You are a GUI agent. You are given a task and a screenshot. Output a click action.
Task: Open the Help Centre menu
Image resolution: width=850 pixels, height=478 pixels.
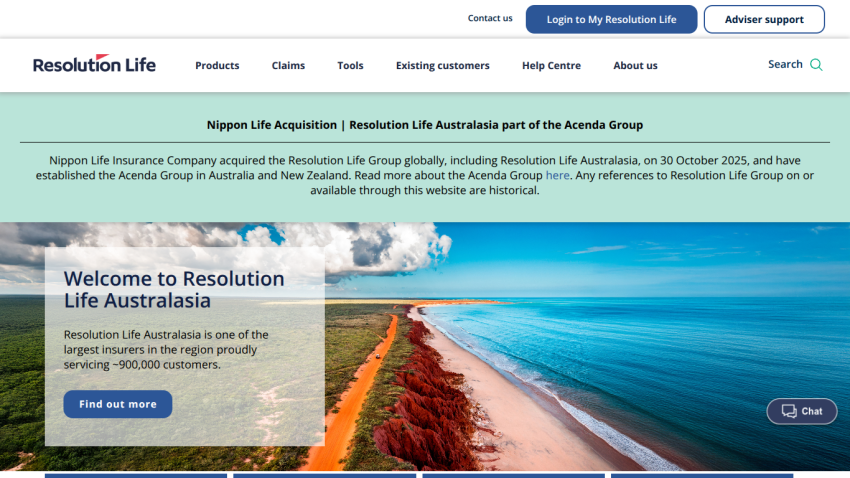pyautogui.click(x=551, y=66)
